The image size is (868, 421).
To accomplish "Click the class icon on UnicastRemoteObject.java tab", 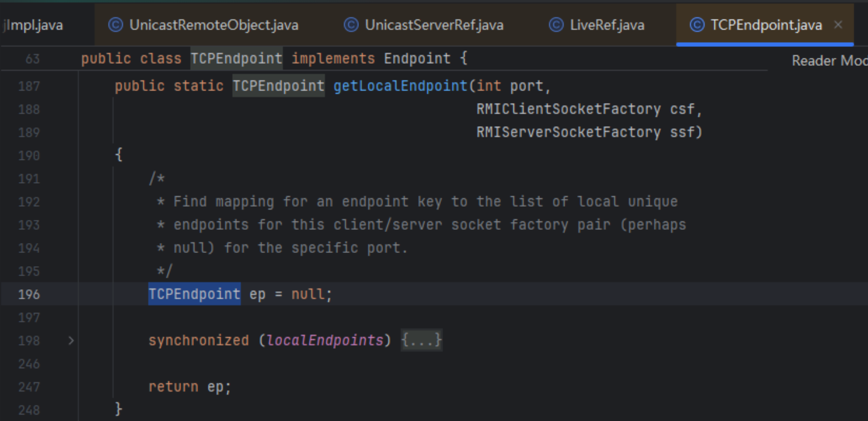I will point(116,25).
